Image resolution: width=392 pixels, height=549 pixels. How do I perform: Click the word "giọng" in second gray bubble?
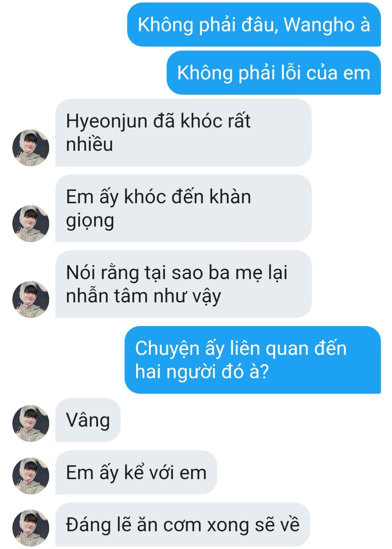(90, 221)
